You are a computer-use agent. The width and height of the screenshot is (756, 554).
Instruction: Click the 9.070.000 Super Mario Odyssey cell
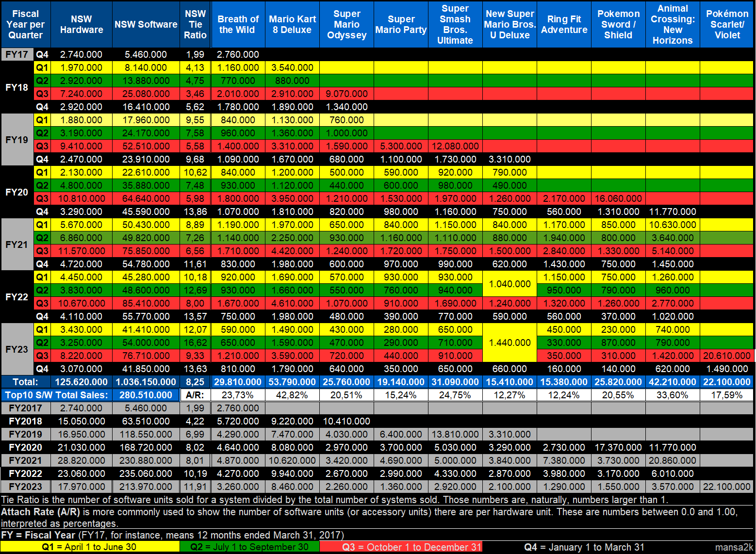point(347,94)
